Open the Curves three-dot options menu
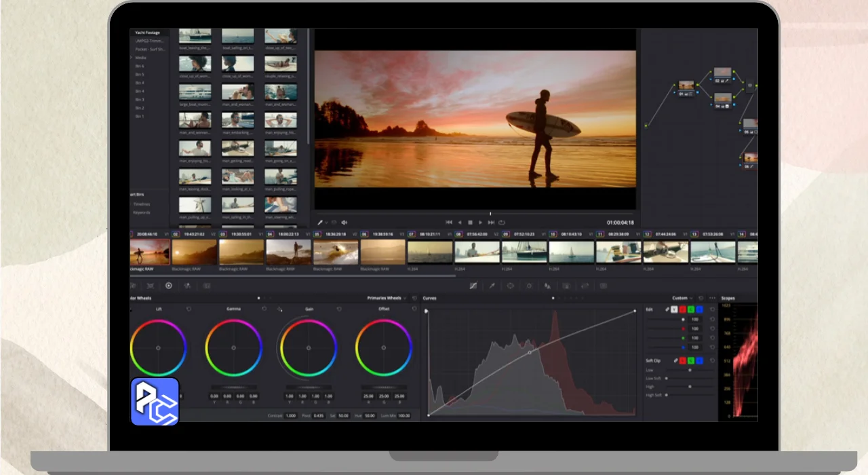 coord(712,298)
